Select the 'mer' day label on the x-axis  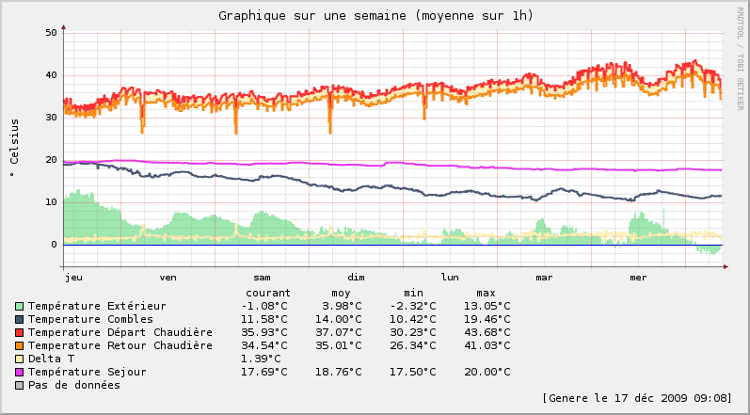point(638,277)
